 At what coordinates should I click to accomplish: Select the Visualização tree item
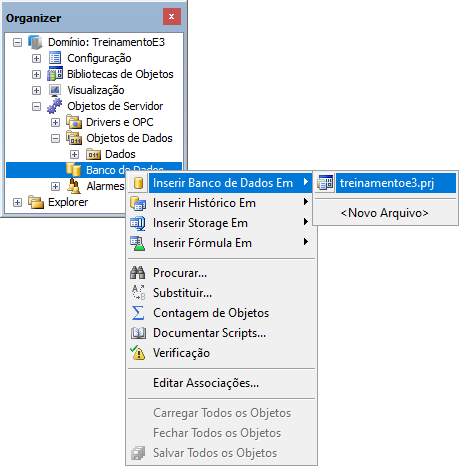click(x=96, y=90)
